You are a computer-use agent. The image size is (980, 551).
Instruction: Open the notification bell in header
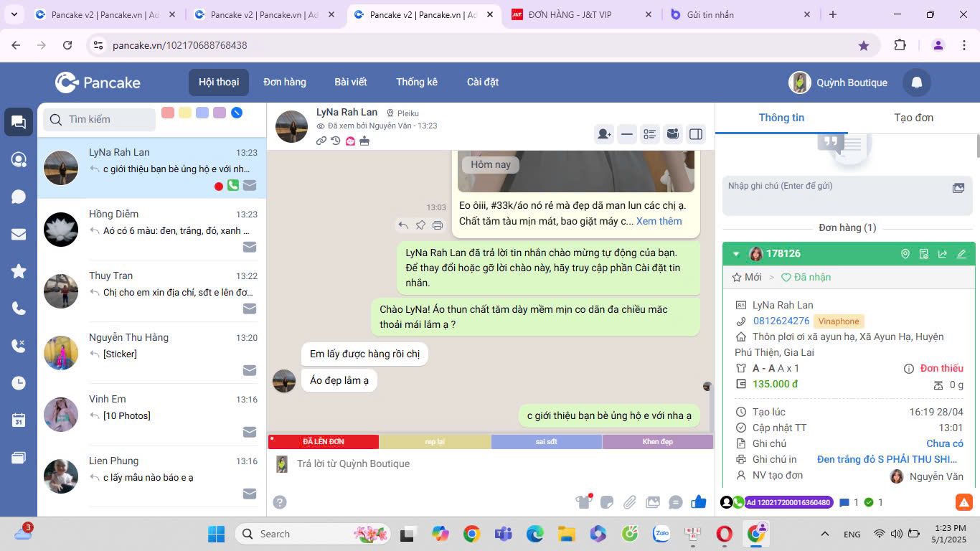click(916, 83)
